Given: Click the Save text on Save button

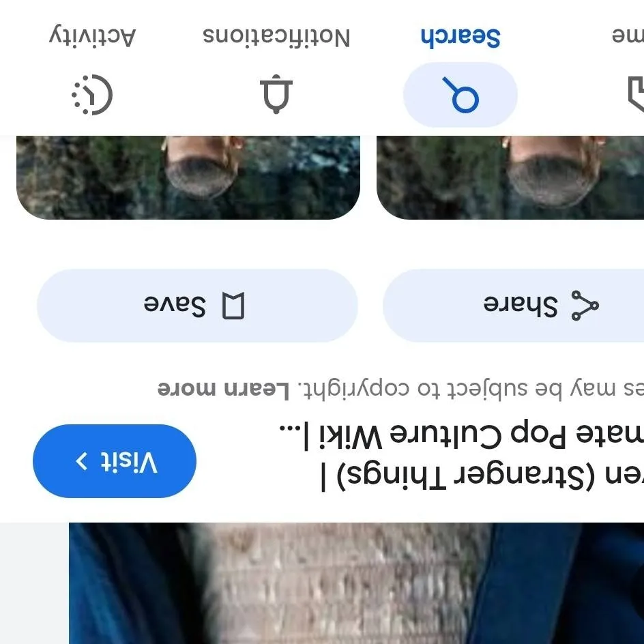Looking at the screenshot, I should coord(175,306).
